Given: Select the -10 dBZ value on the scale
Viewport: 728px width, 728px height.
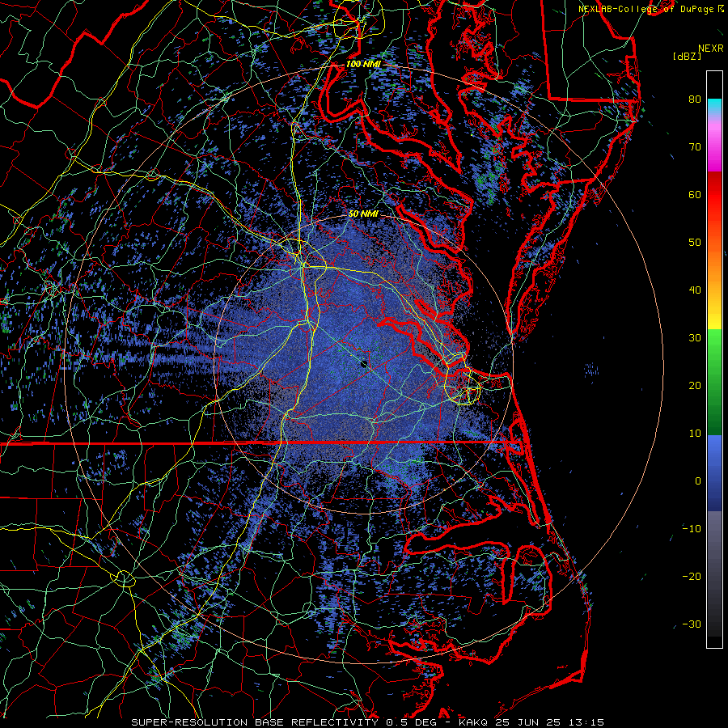Looking at the screenshot, I should [x=692, y=529].
